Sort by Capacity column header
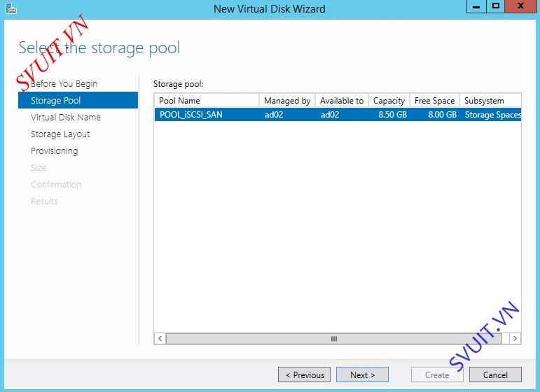This screenshot has height=392, width=540. pyautogui.click(x=389, y=101)
